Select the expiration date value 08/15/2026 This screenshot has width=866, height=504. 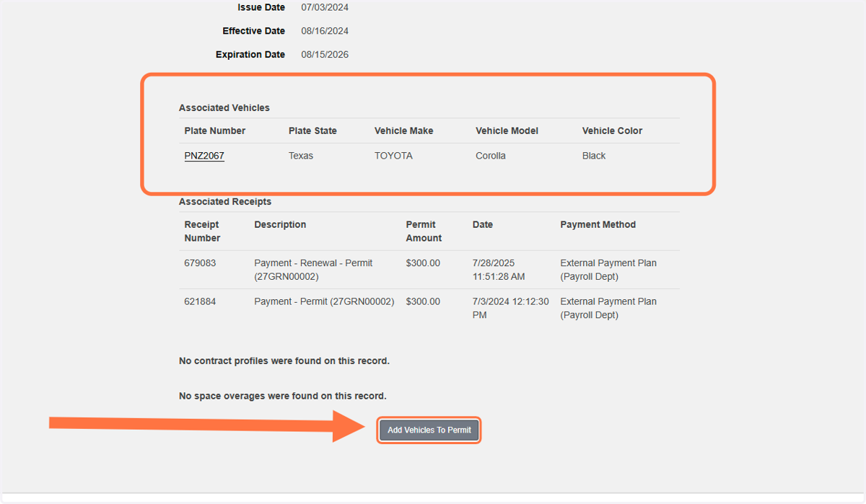tap(325, 54)
